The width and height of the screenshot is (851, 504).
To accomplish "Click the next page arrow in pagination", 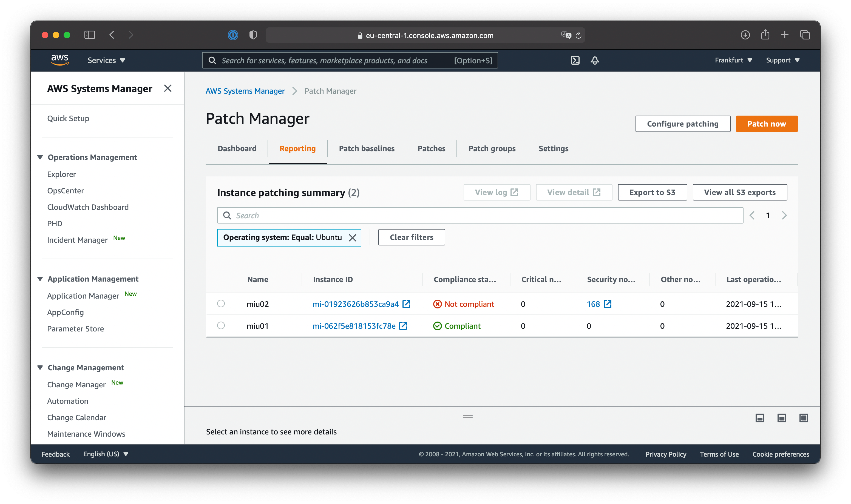I will click(x=784, y=215).
